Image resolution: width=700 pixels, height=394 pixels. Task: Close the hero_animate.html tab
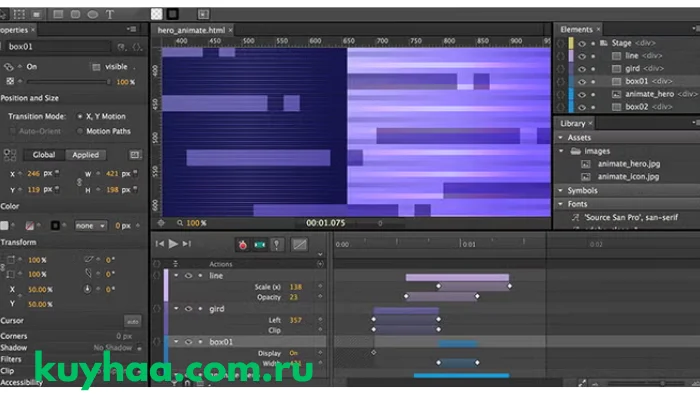click(x=230, y=30)
